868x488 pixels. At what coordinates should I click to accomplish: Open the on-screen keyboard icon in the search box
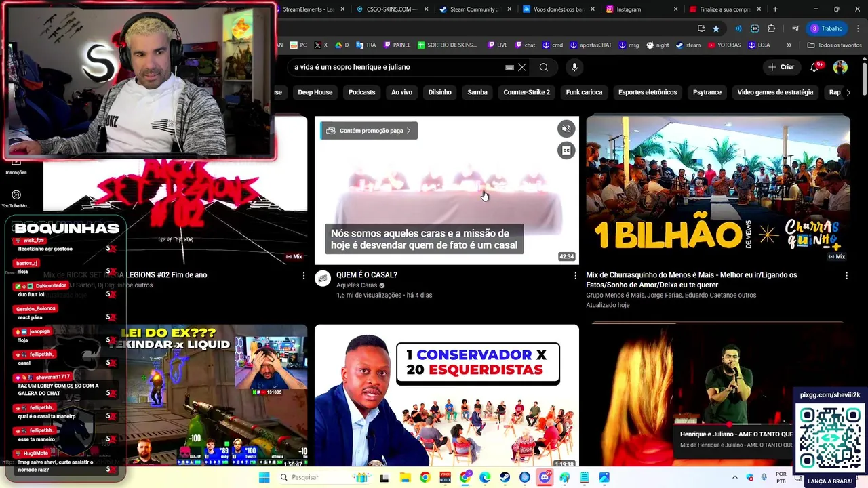coord(509,67)
